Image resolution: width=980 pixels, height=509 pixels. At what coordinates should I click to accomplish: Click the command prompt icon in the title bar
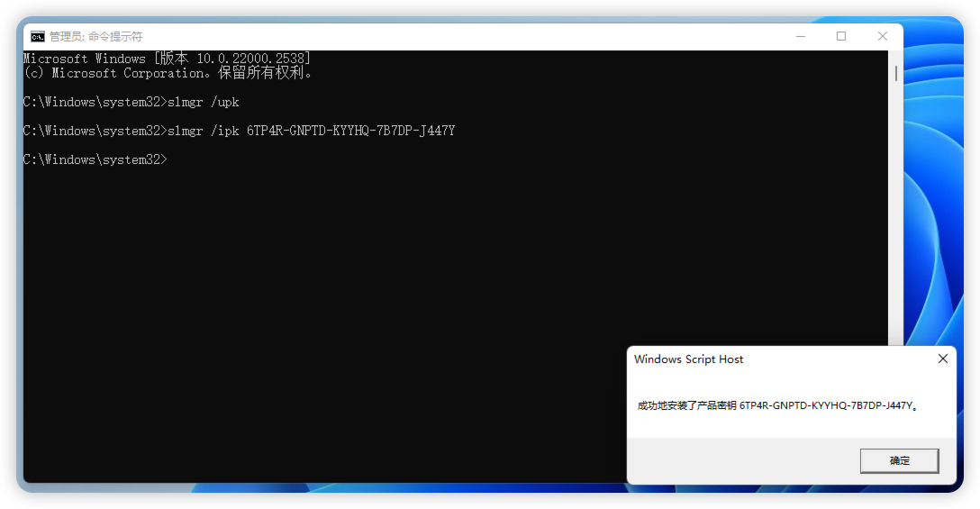point(38,36)
